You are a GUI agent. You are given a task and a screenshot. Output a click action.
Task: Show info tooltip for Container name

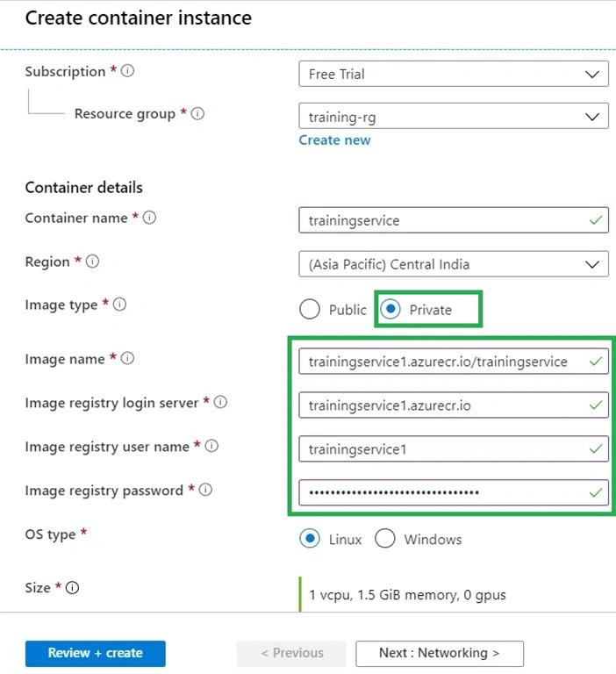(149, 218)
